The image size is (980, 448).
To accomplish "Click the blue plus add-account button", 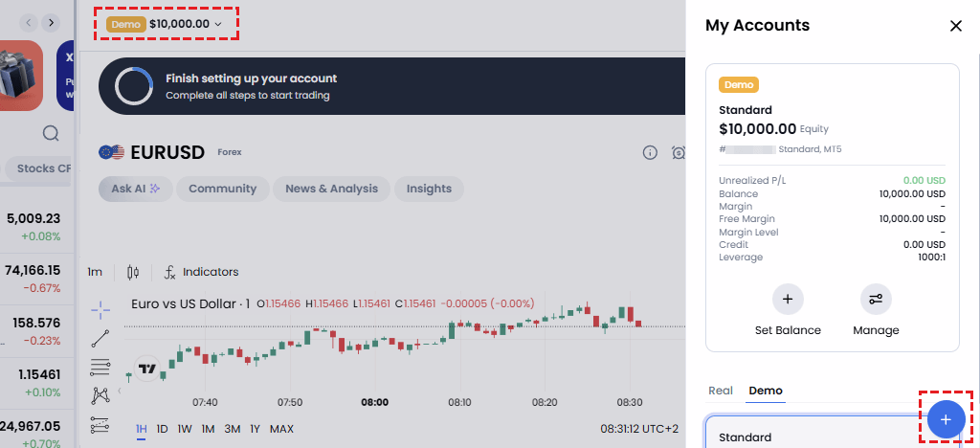I will (946, 419).
